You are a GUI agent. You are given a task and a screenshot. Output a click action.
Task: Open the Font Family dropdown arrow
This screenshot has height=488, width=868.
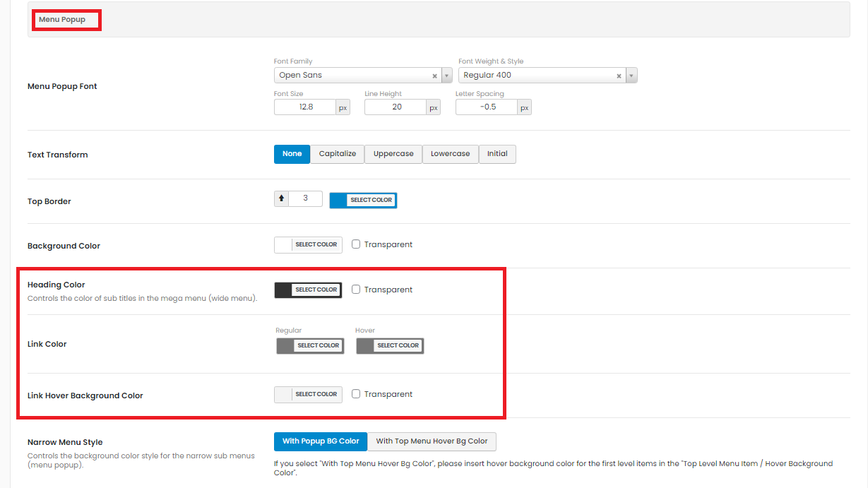point(446,76)
